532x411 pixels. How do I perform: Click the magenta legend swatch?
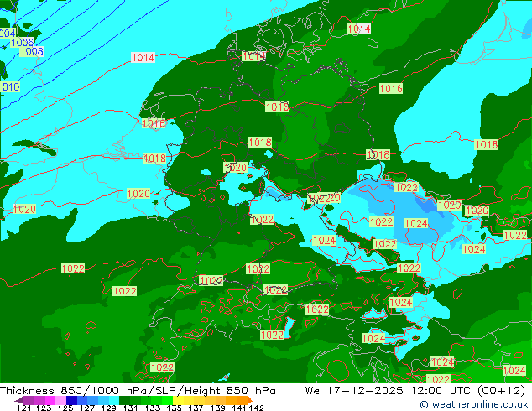50,400
